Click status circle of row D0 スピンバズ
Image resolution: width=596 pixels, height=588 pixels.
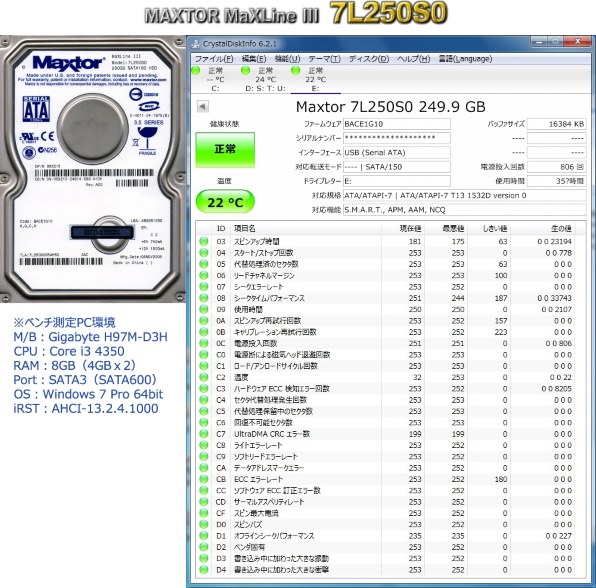[x=204, y=525]
